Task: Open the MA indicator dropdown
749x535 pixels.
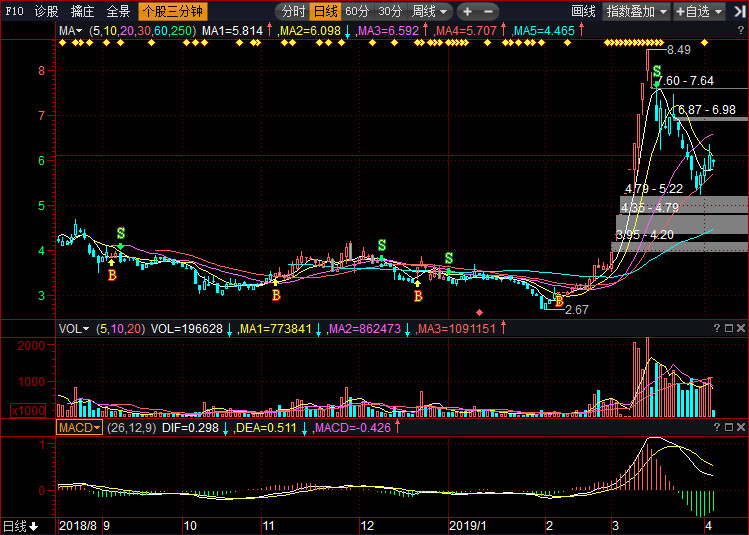Action: [x=73, y=31]
